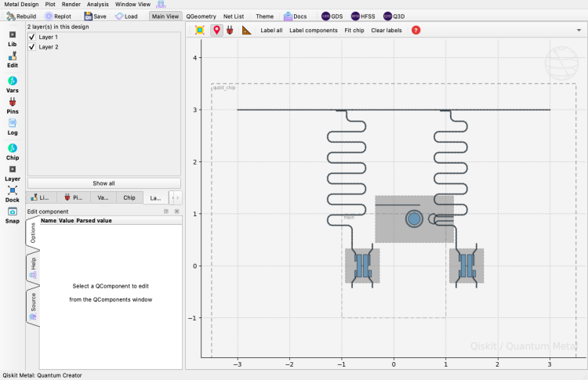Screen dimensions: 588x380
Task: Click the circular qubit in the plot
Action: (414, 219)
